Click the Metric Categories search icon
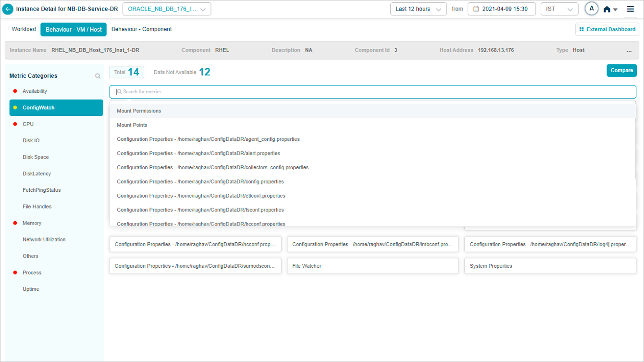The height and width of the screenshot is (362, 644). (98, 76)
